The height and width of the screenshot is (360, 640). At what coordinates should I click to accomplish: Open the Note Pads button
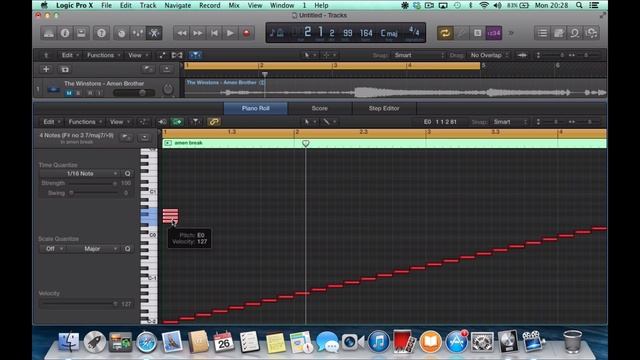(x=558, y=33)
